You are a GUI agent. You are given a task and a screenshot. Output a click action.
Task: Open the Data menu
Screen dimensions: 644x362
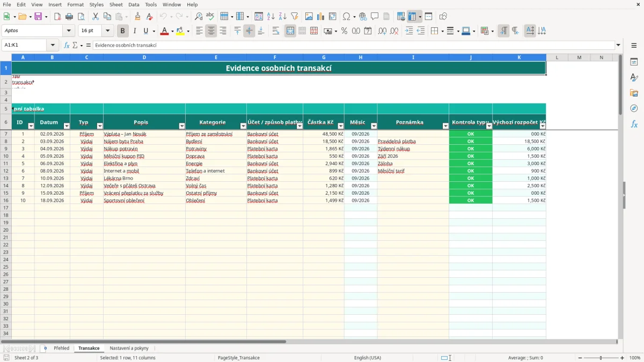tap(134, 4)
